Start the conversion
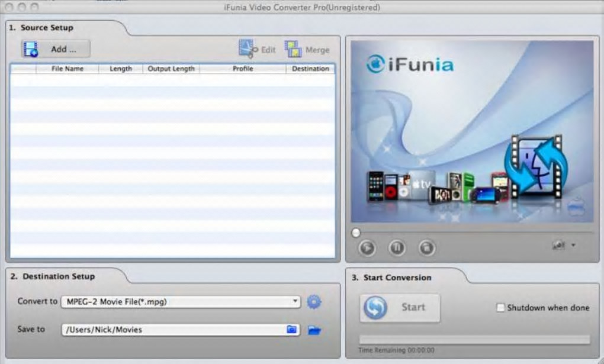The image size is (604, 364). pos(400,308)
